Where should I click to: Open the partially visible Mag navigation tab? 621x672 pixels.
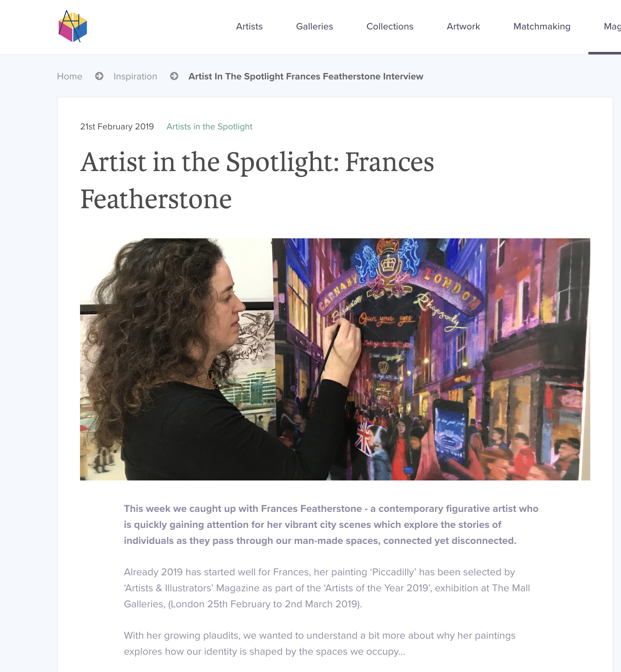coord(612,27)
